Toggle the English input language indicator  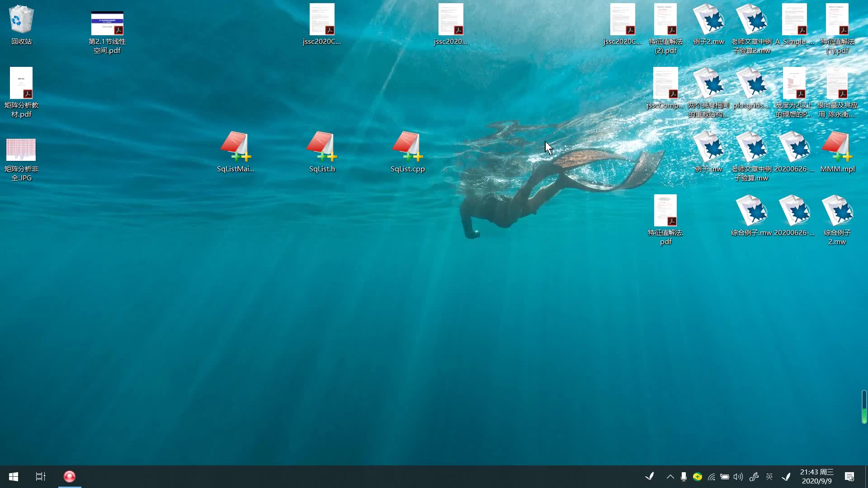pos(769,477)
